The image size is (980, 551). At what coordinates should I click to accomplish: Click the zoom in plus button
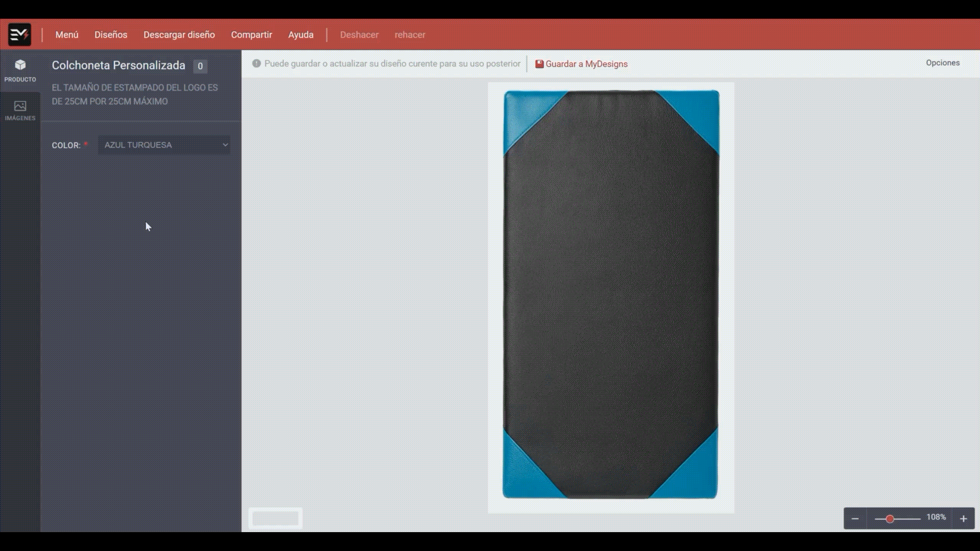[x=963, y=518]
